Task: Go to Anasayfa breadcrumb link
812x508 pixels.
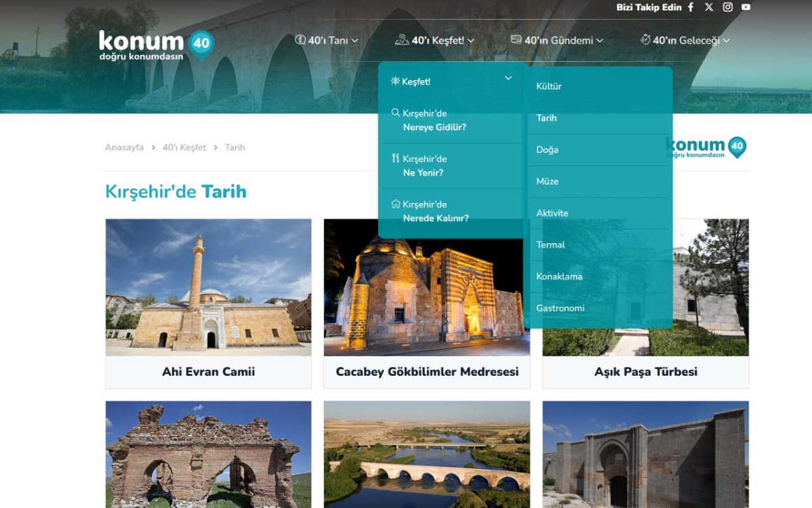Action: pos(125,148)
